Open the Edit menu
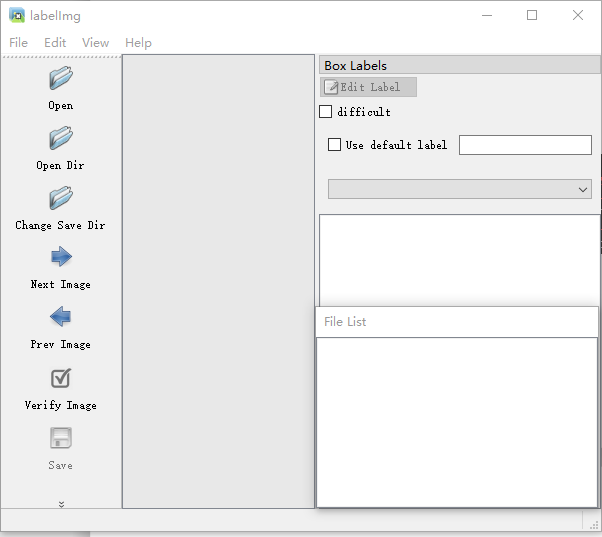 [55, 43]
